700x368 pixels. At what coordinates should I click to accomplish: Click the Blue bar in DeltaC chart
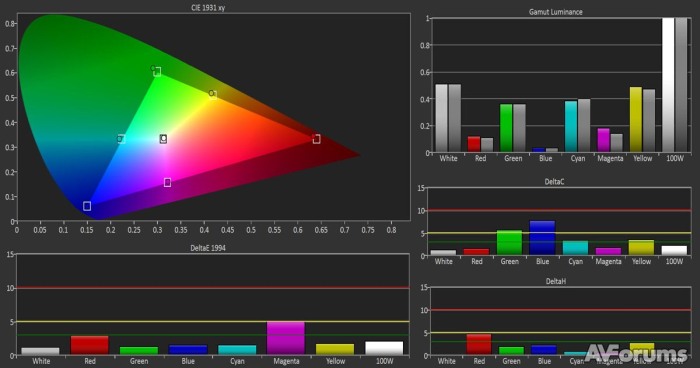click(542, 238)
